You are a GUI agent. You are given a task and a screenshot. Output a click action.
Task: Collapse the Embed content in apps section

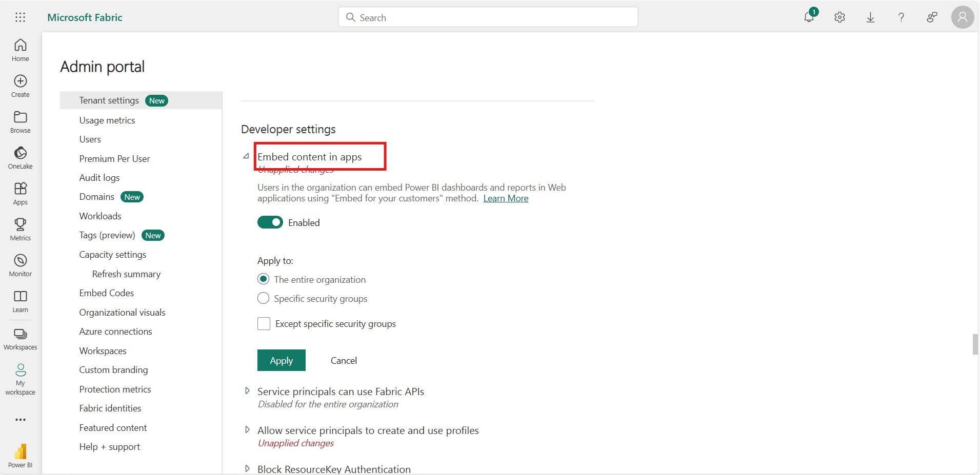(x=246, y=156)
